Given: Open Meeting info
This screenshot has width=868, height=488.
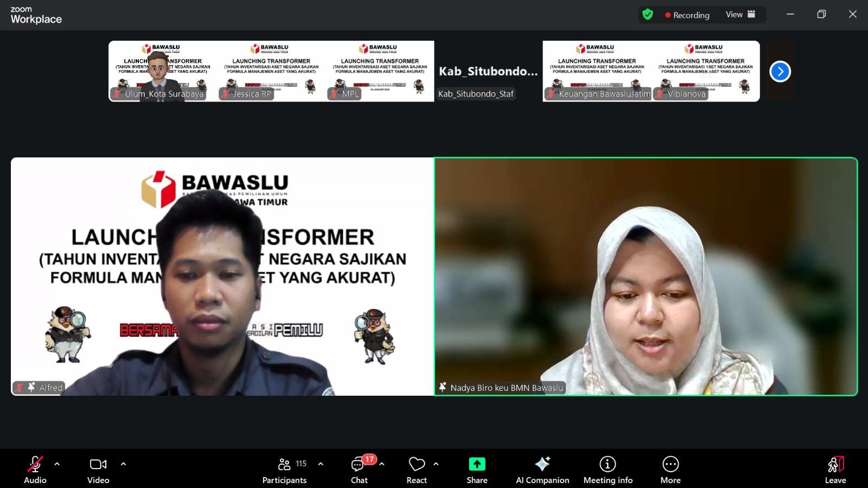Looking at the screenshot, I should point(608,470).
